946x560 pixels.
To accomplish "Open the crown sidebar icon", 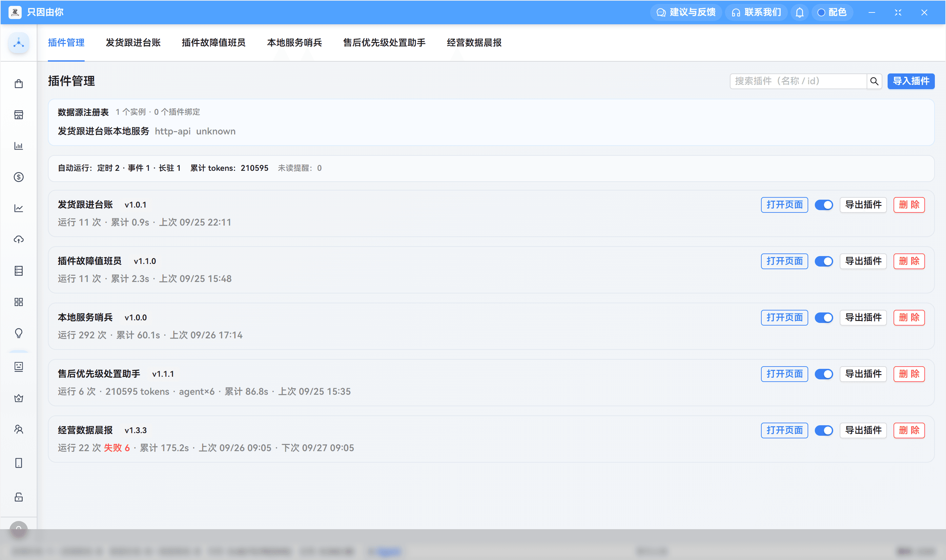I will point(18,398).
